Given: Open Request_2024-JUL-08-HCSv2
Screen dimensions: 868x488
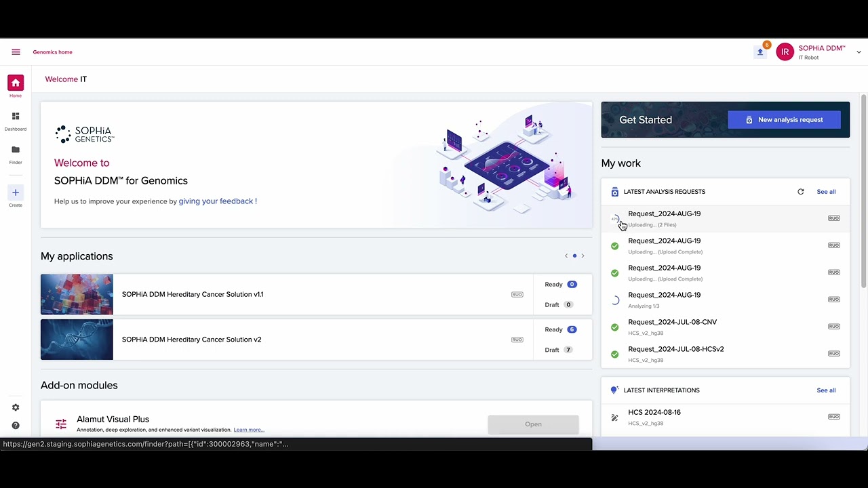Looking at the screenshot, I should click(725, 354).
